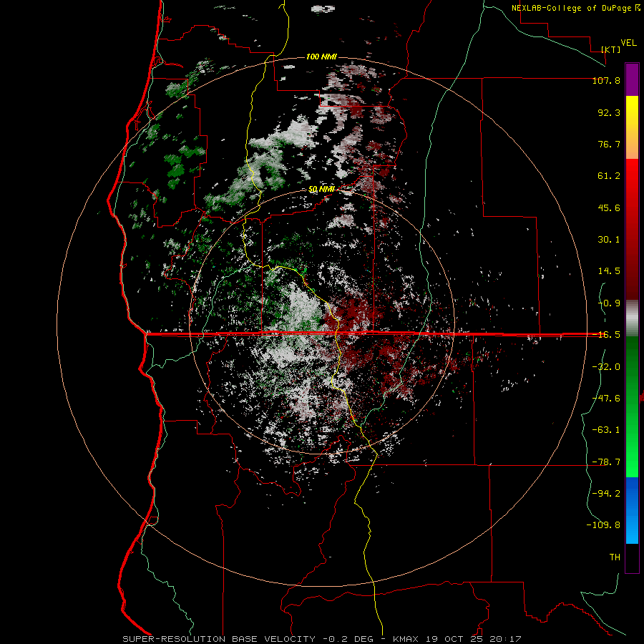The width and height of the screenshot is (644, 644).
Task: Select the 107.8 velocity scale value
Action: pos(606,80)
